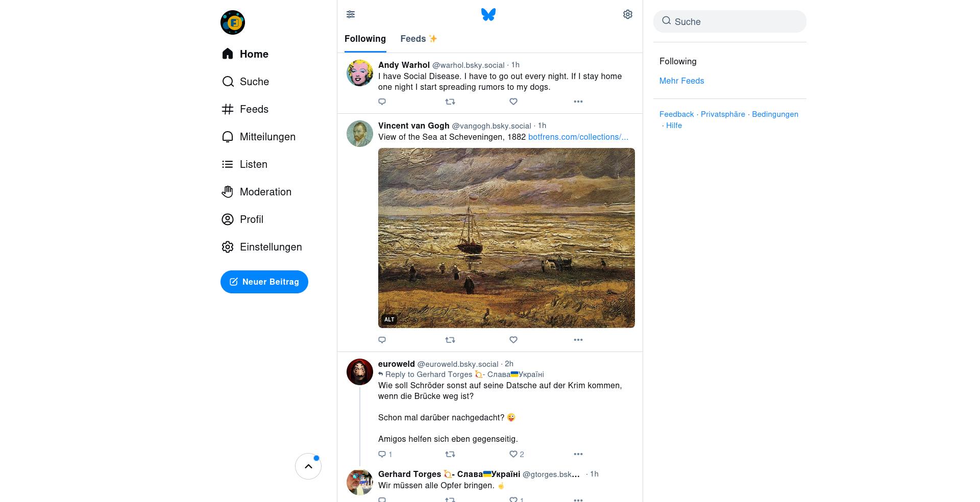Open more options on euroweld's post
980x502 pixels.
pyautogui.click(x=578, y=454)
